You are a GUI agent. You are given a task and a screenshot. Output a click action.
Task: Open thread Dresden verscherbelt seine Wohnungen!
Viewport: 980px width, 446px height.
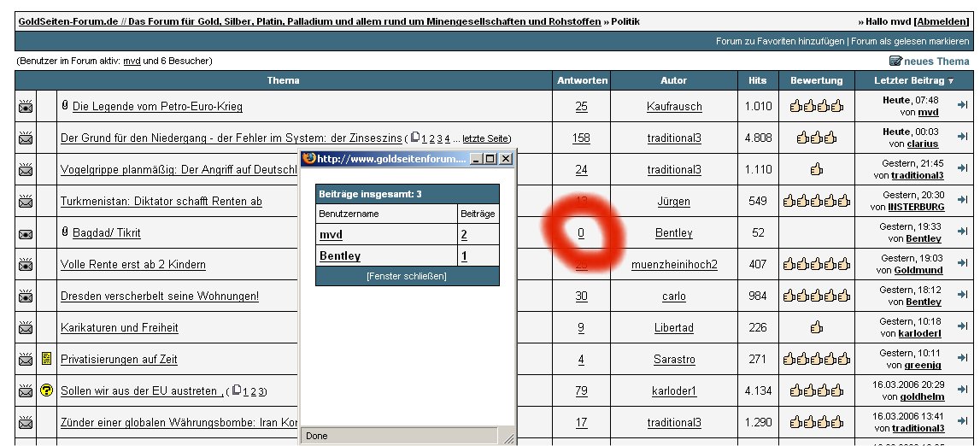click(x=160, y=296)
